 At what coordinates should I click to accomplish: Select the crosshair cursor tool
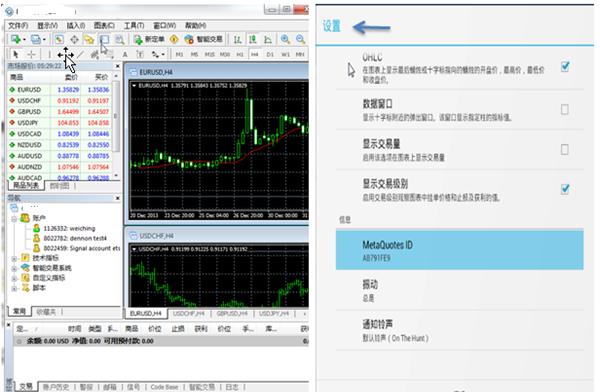(32, 54)
